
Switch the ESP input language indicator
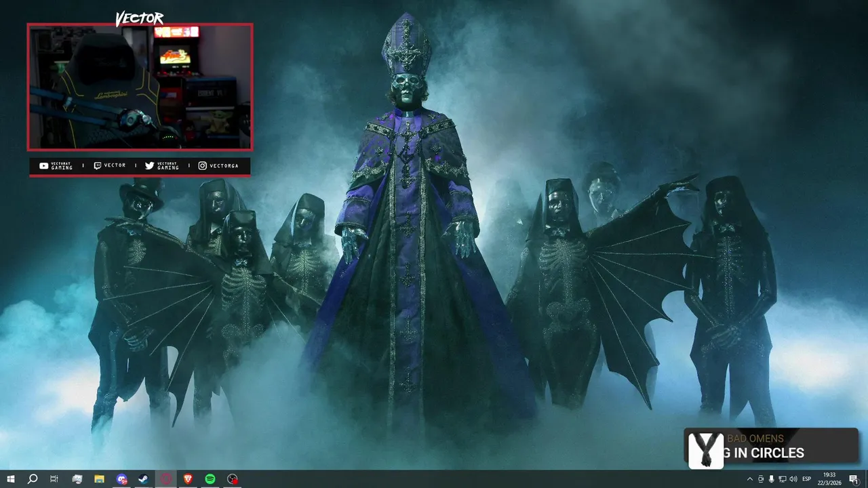807,479
